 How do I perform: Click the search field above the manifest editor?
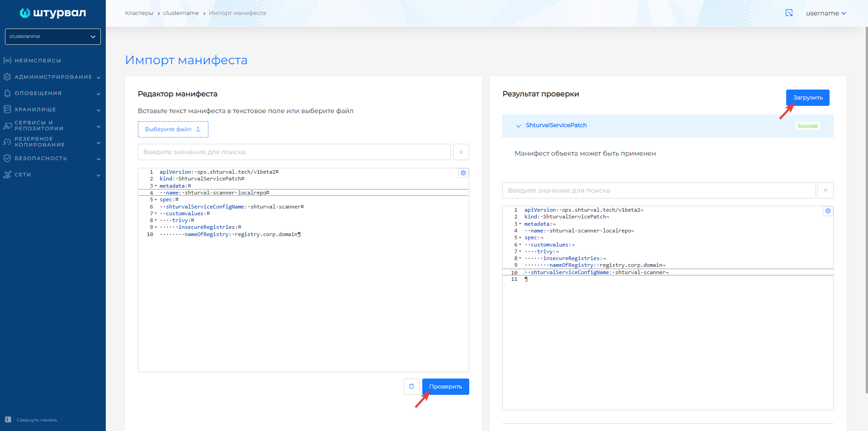[x=294, y=152]
